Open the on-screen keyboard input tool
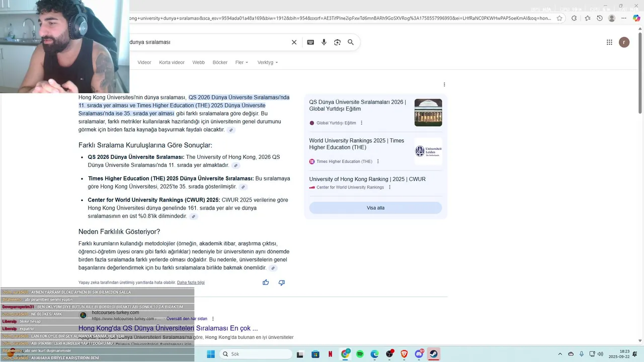 click(310, 42)
